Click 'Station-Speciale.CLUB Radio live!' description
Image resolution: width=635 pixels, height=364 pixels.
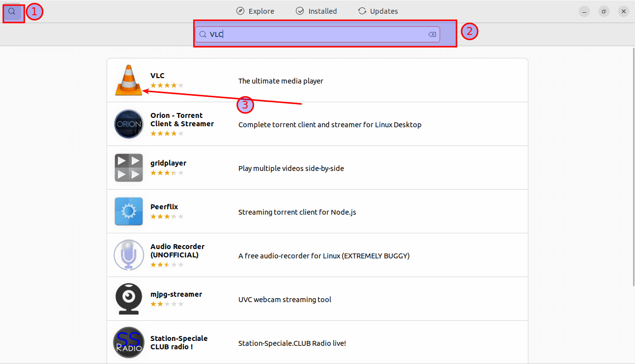[292, 343]
